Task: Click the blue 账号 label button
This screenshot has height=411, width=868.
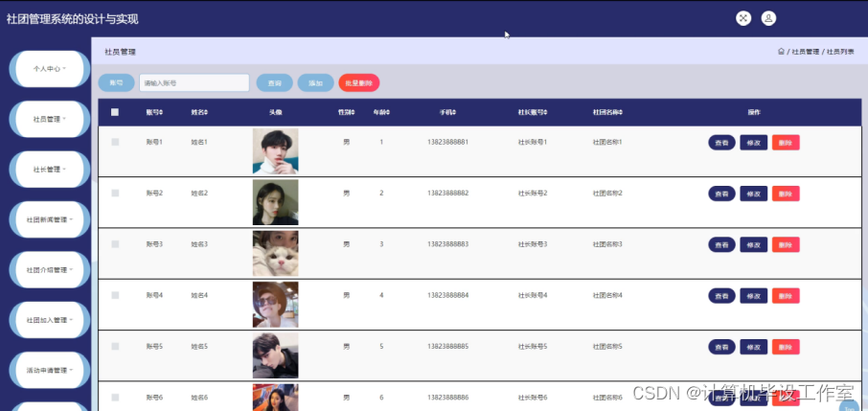Action: 116,82
